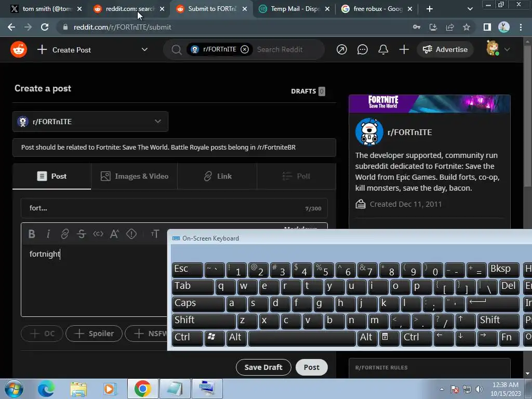Click the Reddit logo home icon
Image resolution: width=532 pixels, height=399 pixels.
[x=19, y=49]
